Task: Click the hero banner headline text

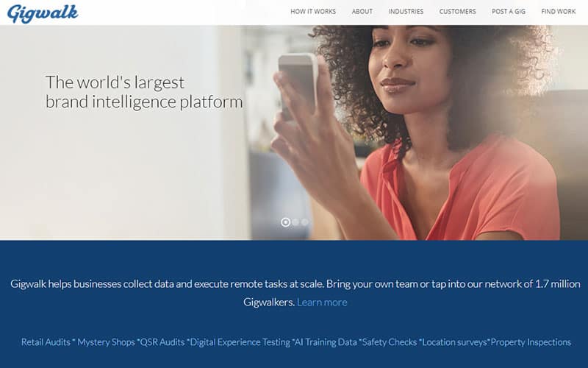Action: [x=144, y=93]
